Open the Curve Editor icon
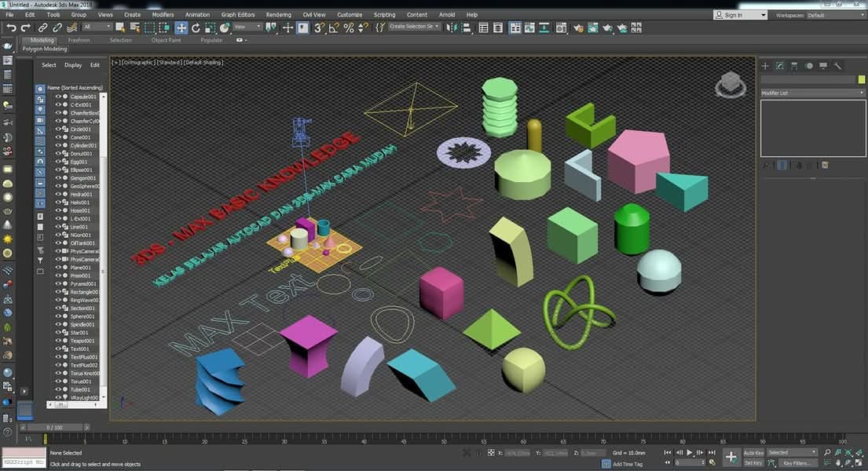This screenshot has width=868, height=471. pos(529,27)
